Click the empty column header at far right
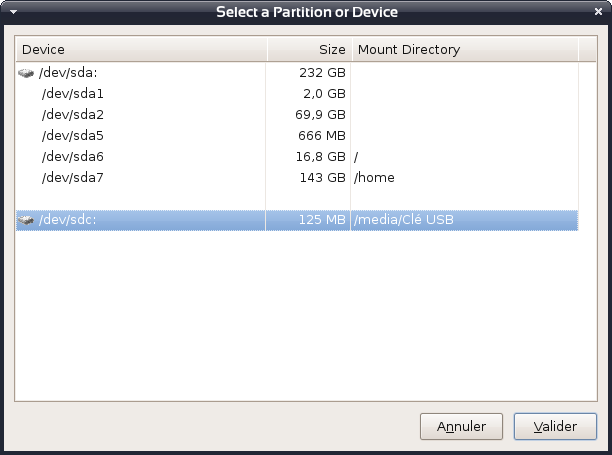 (588, 50)
